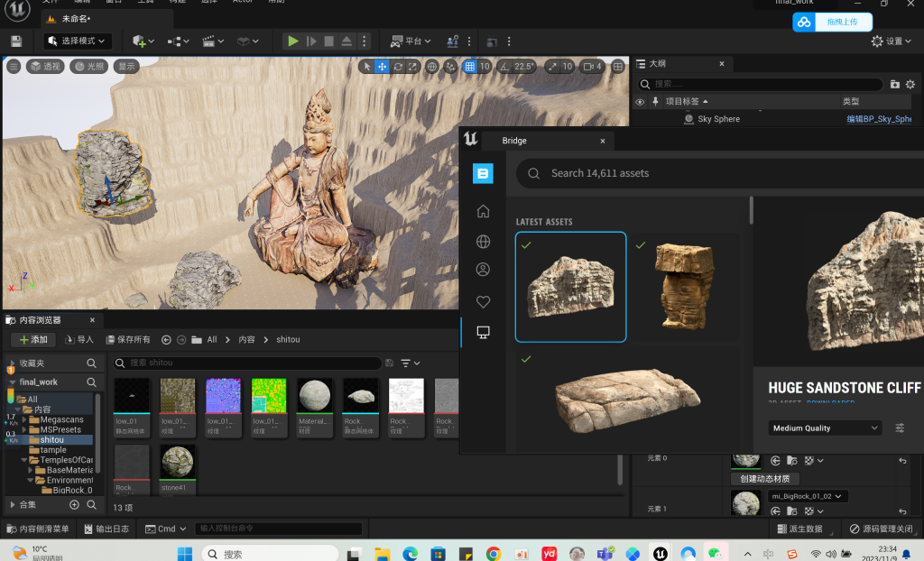924x561 pixels.
Task: Expand the Megascans folder arrow
Action: [24, 420]
